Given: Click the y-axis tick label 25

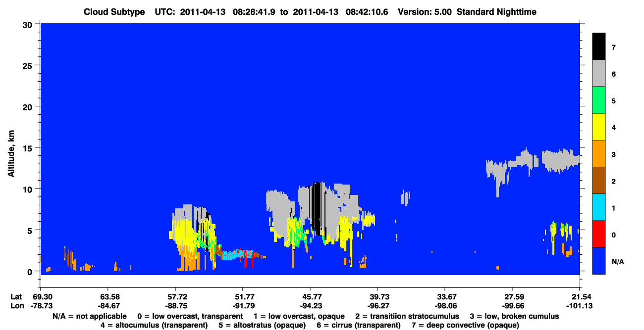Looking at the screenshot, I should point(29,65).
